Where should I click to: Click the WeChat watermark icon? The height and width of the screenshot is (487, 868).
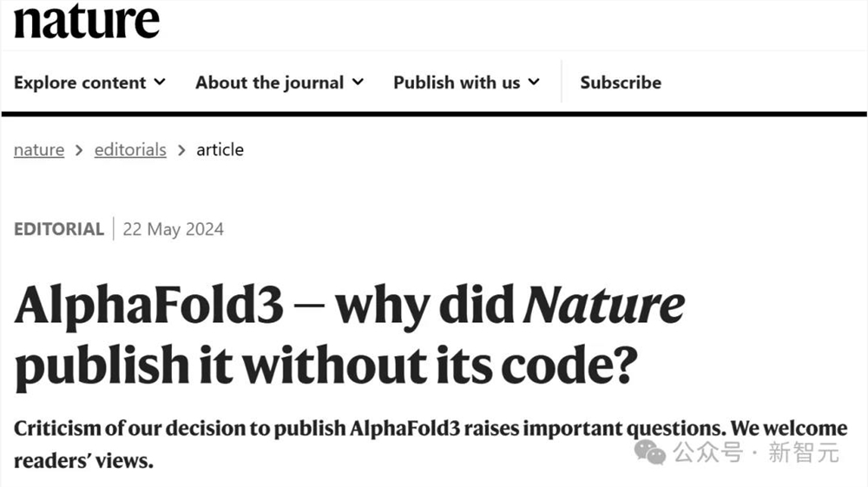click(652, 451)
